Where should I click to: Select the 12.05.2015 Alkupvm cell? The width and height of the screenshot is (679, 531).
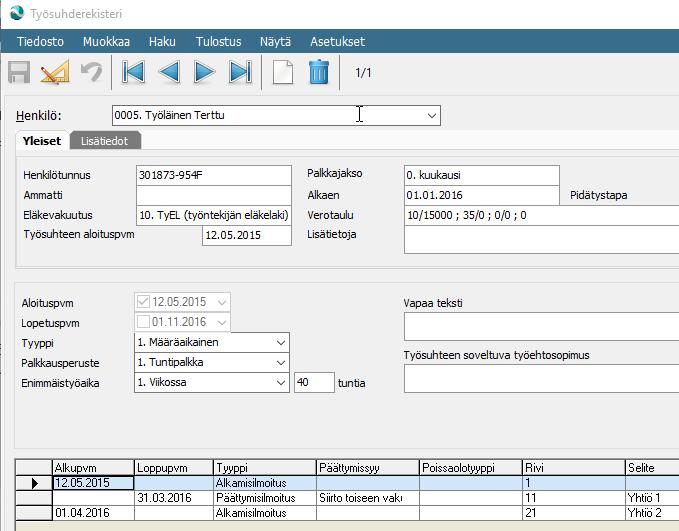pos(93,483)
